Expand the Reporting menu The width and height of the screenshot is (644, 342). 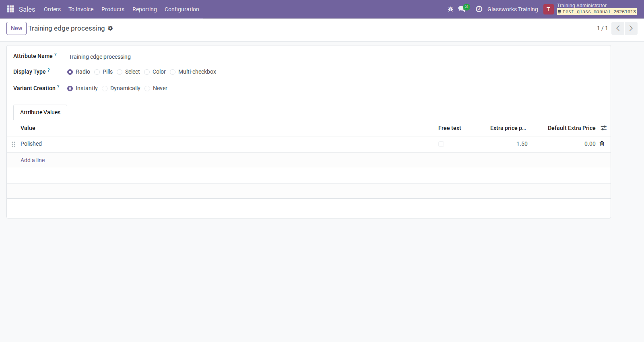(144, 9)
